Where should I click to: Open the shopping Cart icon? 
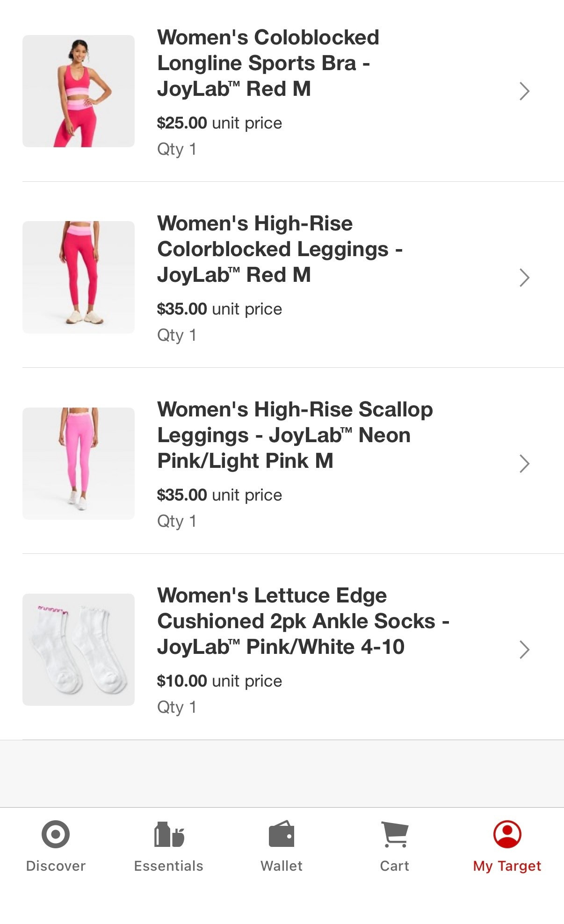coord(395,834)
